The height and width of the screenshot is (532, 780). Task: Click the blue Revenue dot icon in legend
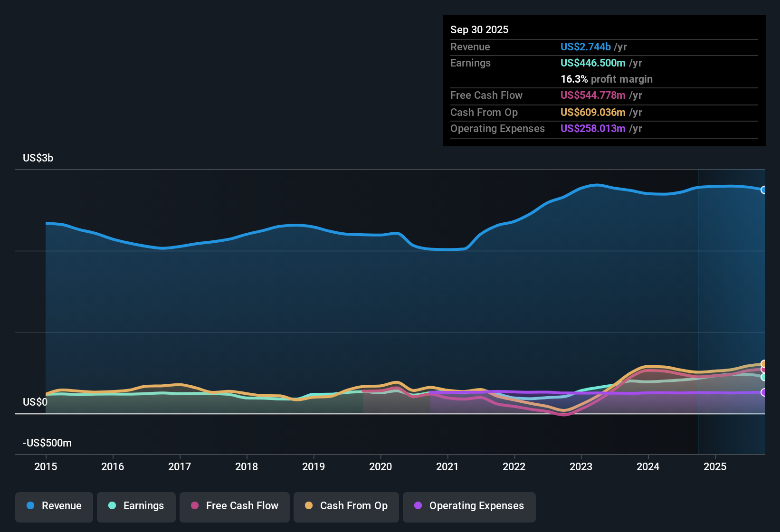[x=30, y=506]
